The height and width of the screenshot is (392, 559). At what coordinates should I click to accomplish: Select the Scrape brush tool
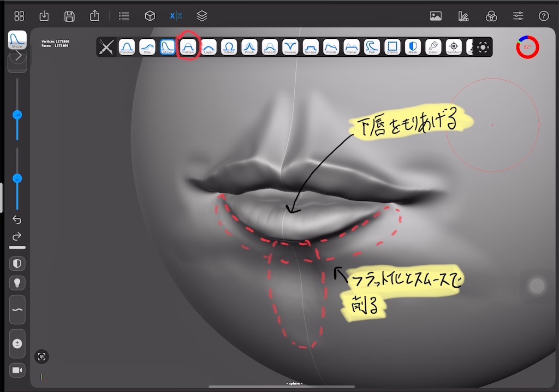click(x=311, y=47)
